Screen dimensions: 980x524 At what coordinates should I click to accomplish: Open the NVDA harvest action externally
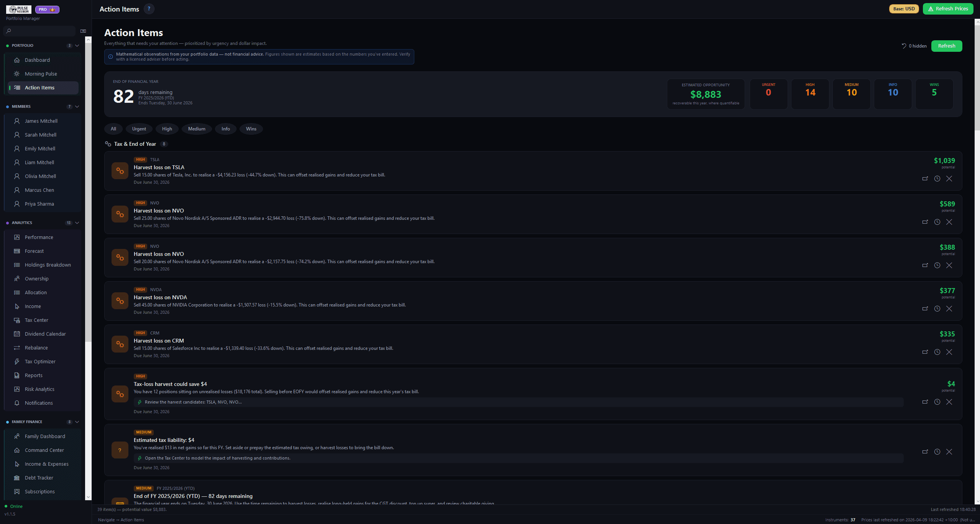(x=925, y=308)
